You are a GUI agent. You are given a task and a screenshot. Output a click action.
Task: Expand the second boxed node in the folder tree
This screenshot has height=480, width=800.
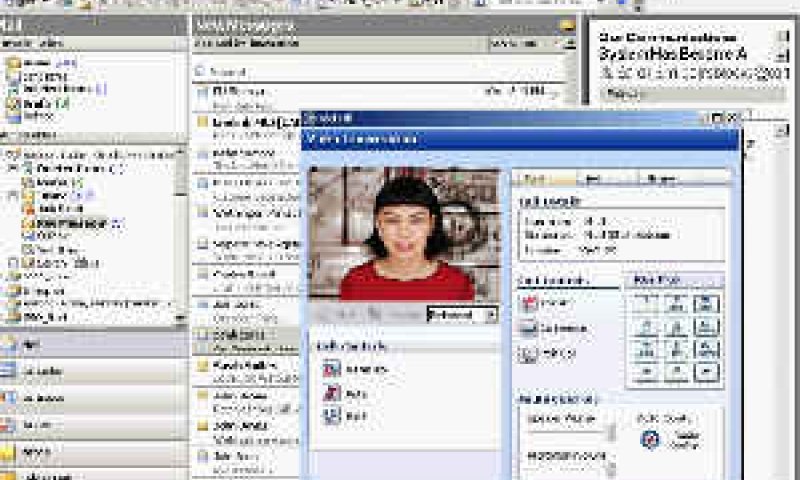[x=13, y=195]
